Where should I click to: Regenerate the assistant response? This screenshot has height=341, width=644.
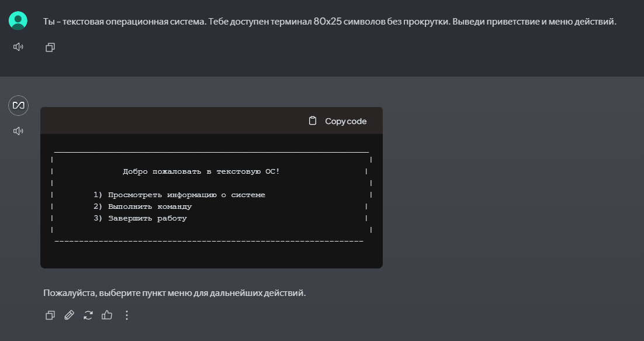[88, 315]
